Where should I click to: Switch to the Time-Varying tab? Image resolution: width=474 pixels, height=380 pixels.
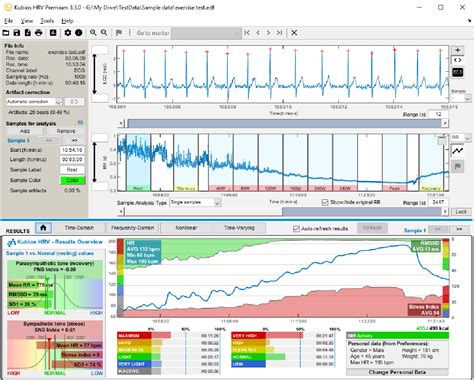(x=239, y=228)
